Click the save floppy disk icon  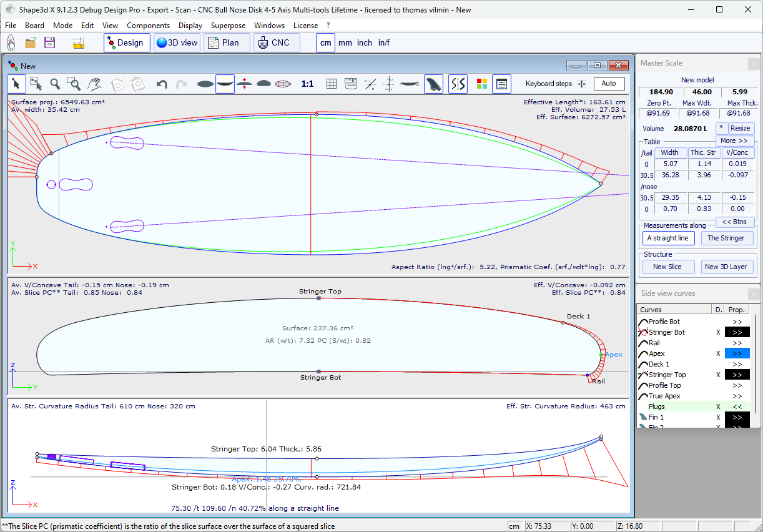coord(49,43)
